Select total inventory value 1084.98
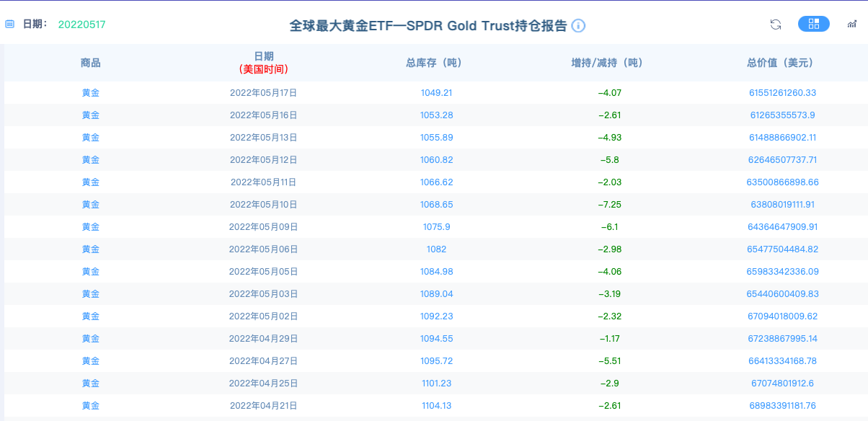 (436, 272)
